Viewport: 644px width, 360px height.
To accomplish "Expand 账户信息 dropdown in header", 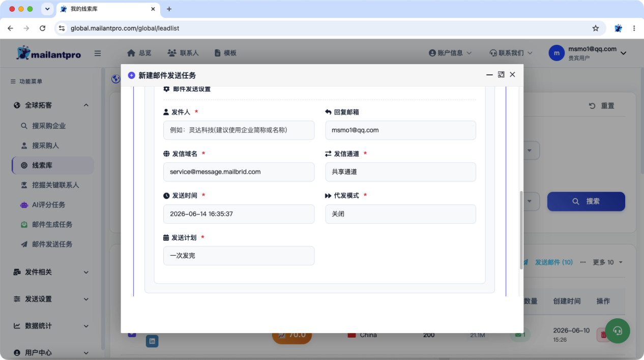I will pos(450,53).
